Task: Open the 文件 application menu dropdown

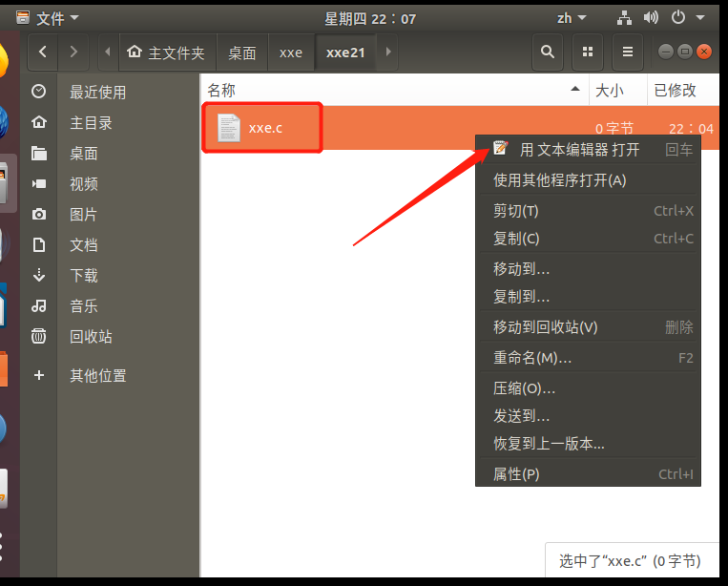Action: click(48, 18)
